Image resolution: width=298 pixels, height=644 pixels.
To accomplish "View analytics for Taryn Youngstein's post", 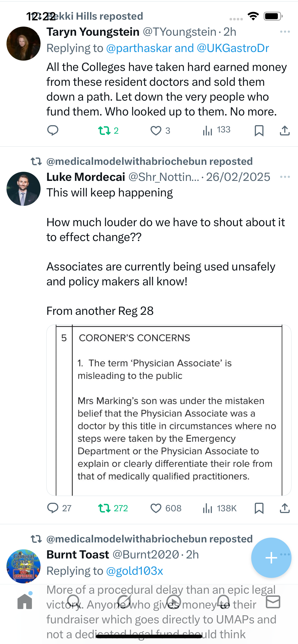I will click(208, 130).
